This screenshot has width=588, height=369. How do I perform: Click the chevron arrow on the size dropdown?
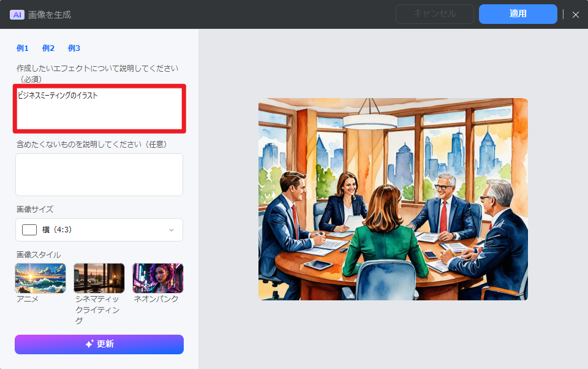click(x=171, y=230)
